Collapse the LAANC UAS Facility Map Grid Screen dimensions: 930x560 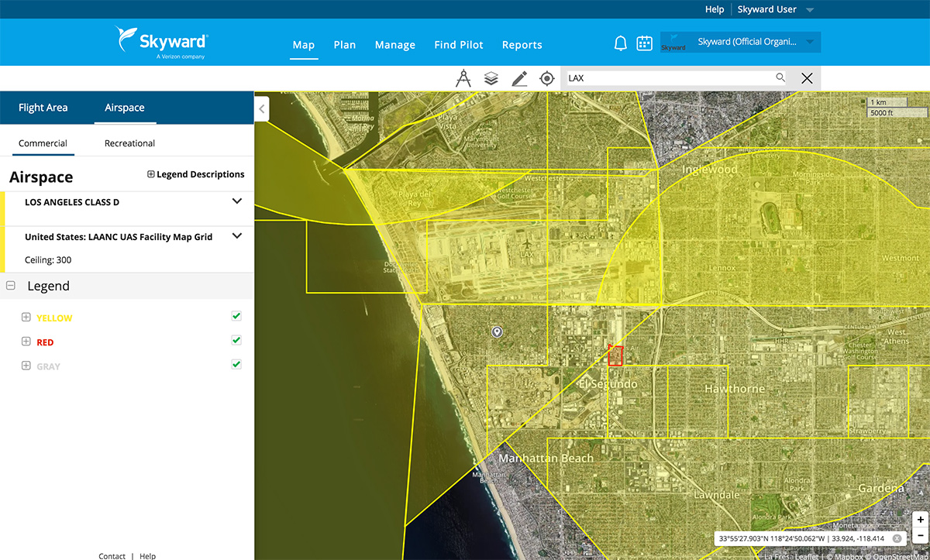pyautogui.click(x=237, y=236)
